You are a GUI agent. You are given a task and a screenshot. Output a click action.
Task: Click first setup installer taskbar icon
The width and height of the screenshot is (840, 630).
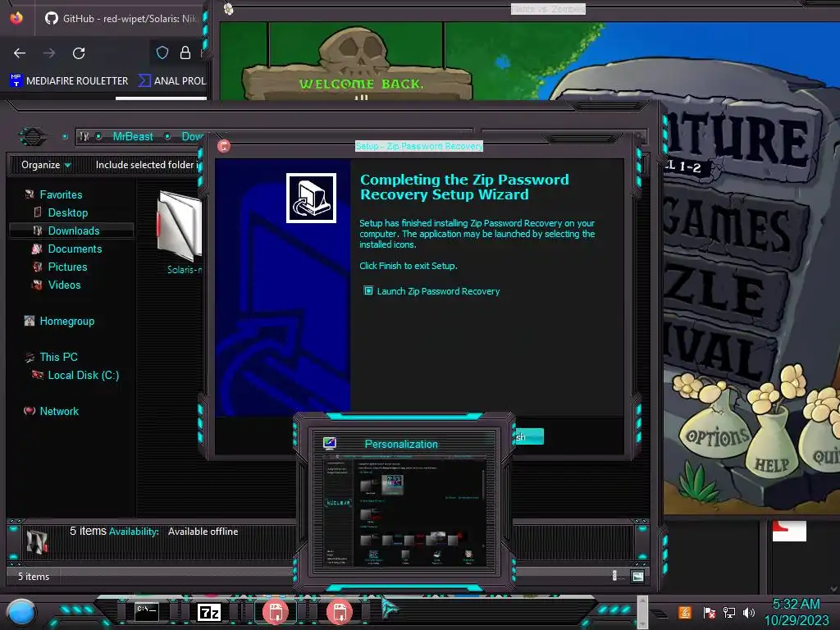(276, 612)
